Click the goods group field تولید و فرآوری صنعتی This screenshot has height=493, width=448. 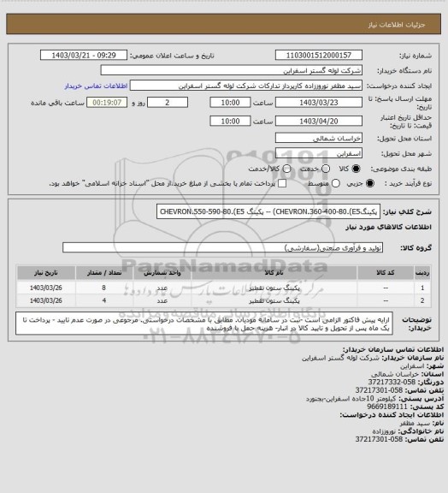coord(223,247)
